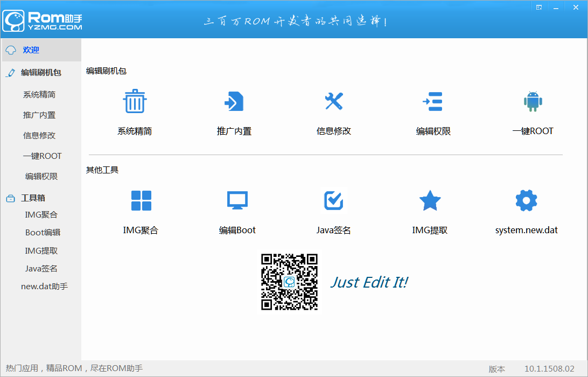This screenshot has height=377, width=588.
Task: Open the 信息修改 wrench tools icon
Action: [x=334, y=101]
